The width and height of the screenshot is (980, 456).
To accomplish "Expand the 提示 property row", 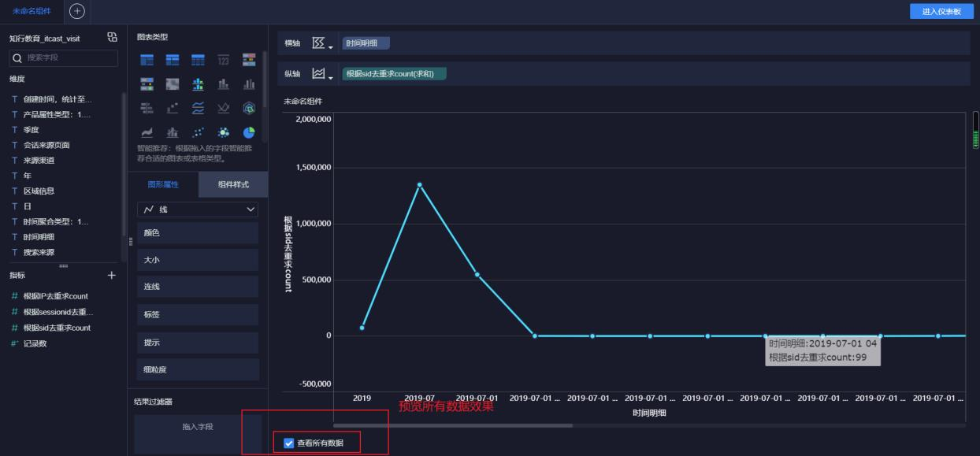I will click(198, 343).
